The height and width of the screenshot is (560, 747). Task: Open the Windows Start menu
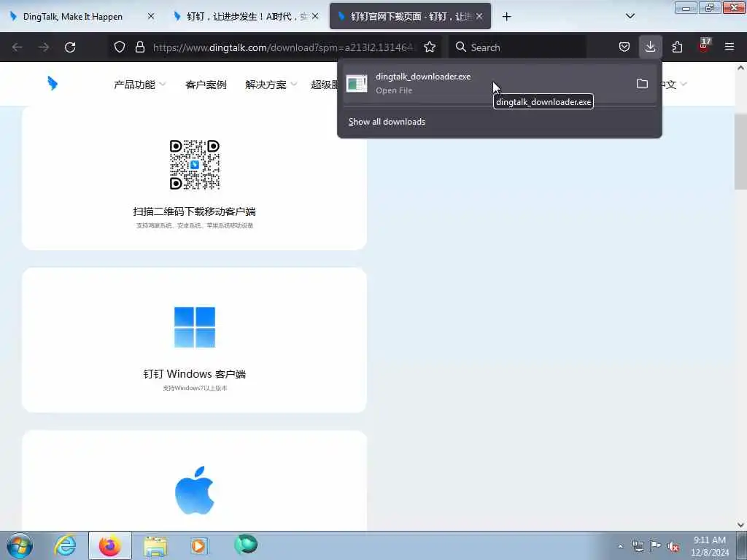click(20, 545)
